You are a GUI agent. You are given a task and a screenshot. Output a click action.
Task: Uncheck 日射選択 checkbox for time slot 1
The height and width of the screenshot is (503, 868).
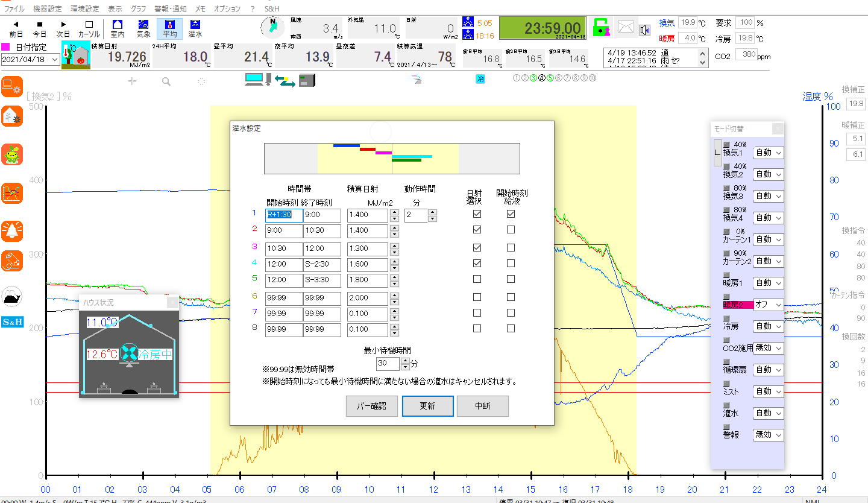tap(477, 214)
